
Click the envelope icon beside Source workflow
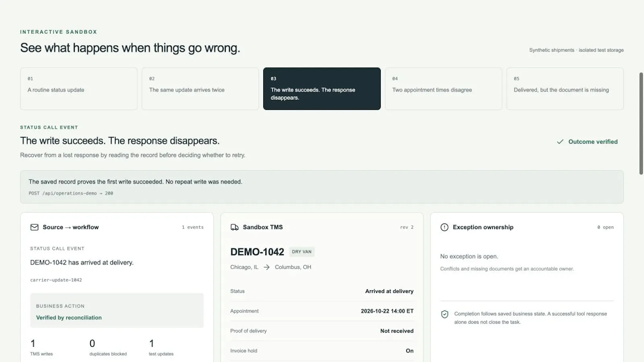click(34, 227)
